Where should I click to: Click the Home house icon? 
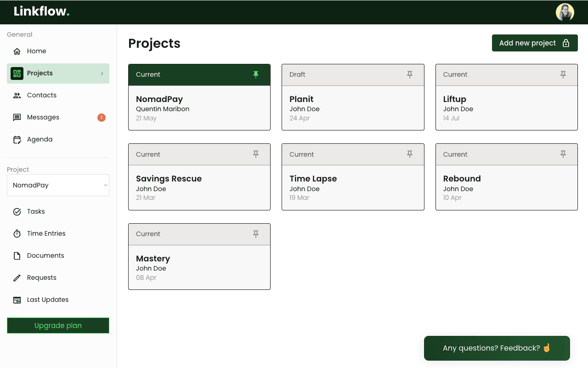click(17, 51)
